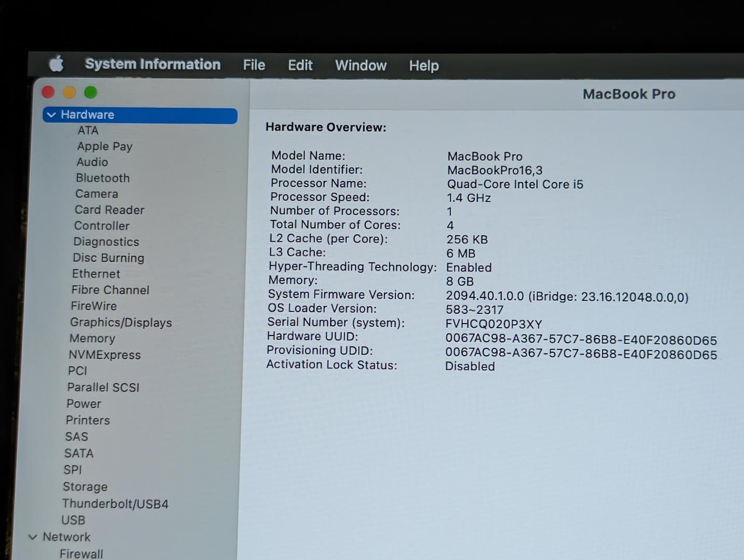Collapse the Hardware section chevron

[x=51, y=115]
